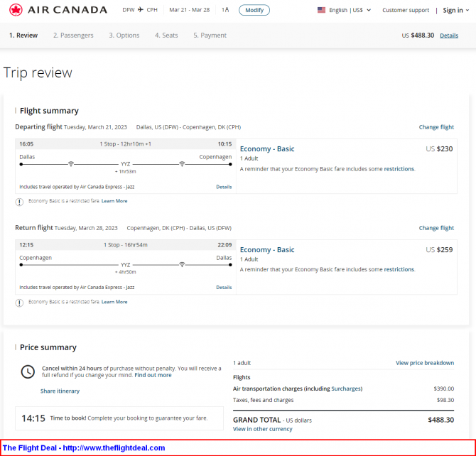The image size is (476, 456).
Task: Open the English | US$ language dropdown
Action: coord(350,10)
